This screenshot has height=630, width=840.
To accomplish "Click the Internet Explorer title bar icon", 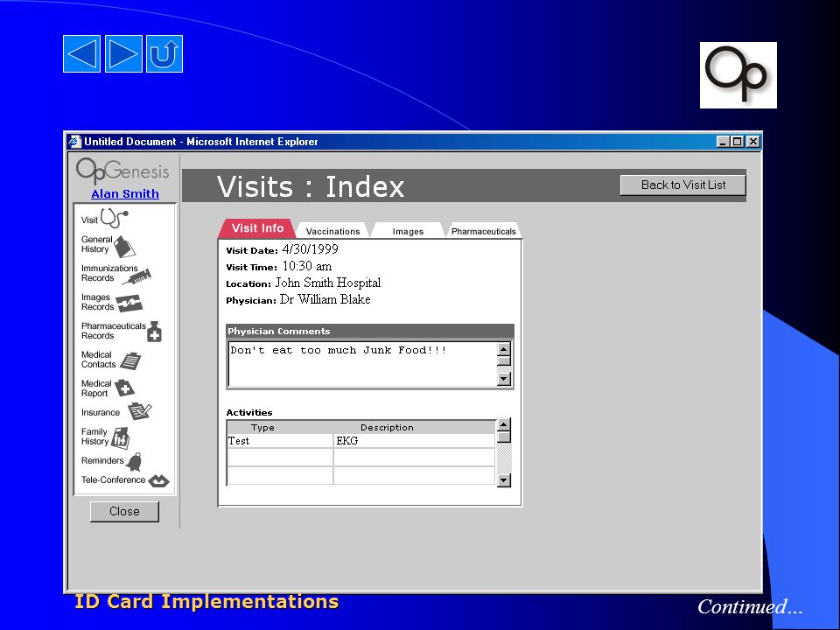I will [x=74, y=142].
